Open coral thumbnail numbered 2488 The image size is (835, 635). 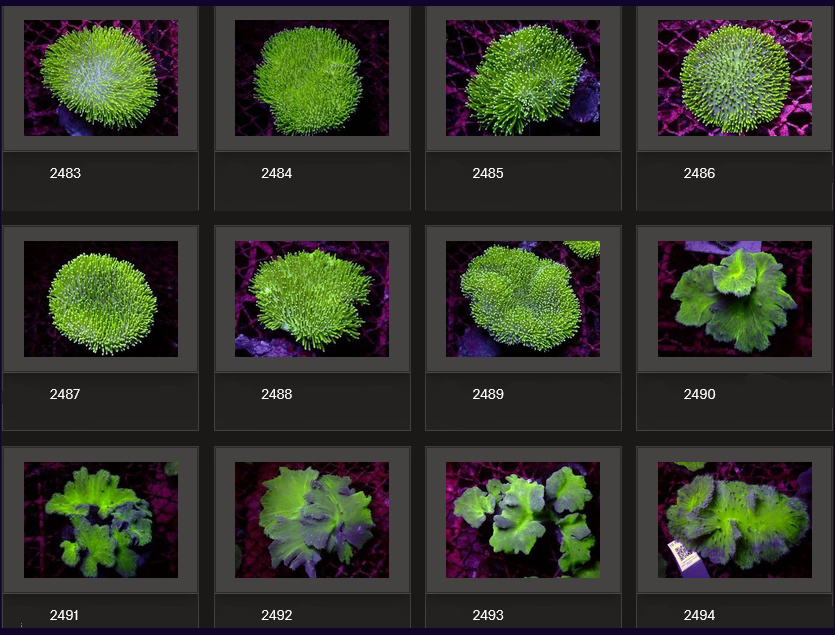click(x=312, y=299)
